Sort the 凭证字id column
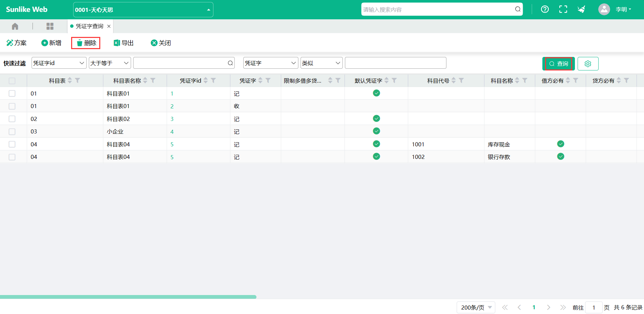The height and width of the screenshot is (314, 644). [x=206, y=81]
